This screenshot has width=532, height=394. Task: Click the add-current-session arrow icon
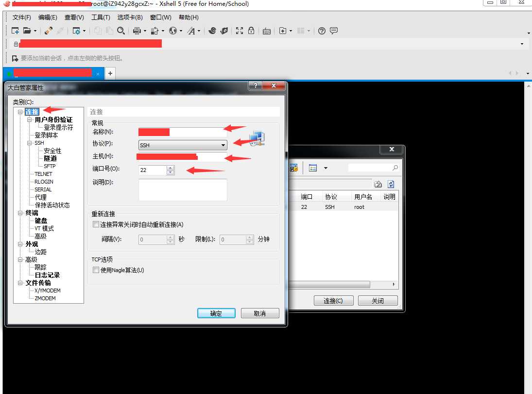click(15, 58)
